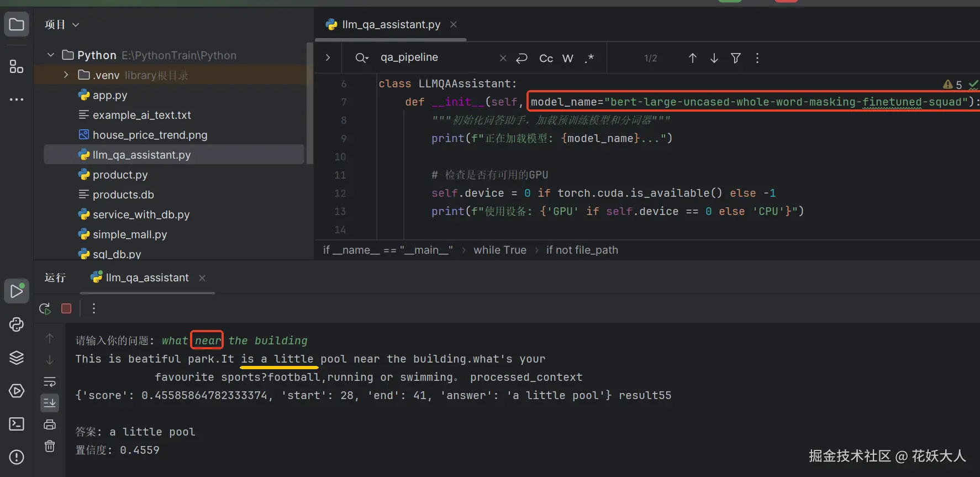Open the Terminal tool window
This screenshot has height=477, width=980.
(x=17, y=424)
